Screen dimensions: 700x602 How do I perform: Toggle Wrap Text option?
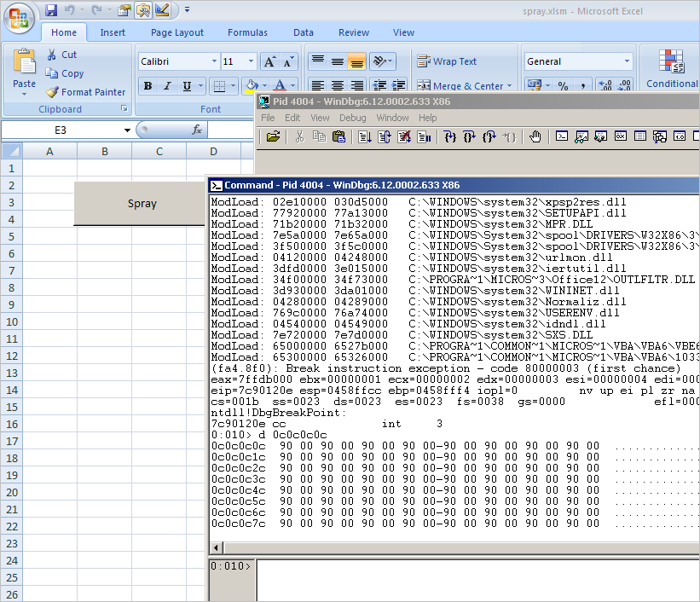[x=447, y=61]
